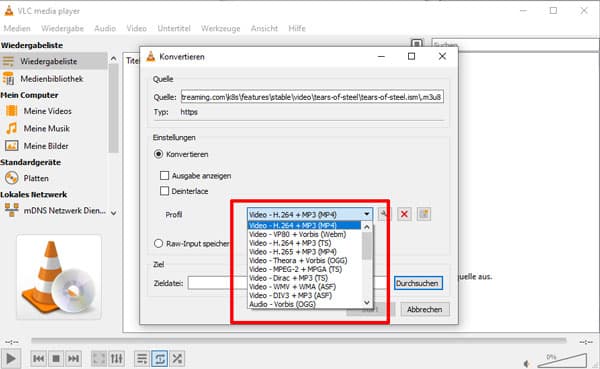Click the new profile icon
This screenshot has height=369, width=600.
point(424,214)
